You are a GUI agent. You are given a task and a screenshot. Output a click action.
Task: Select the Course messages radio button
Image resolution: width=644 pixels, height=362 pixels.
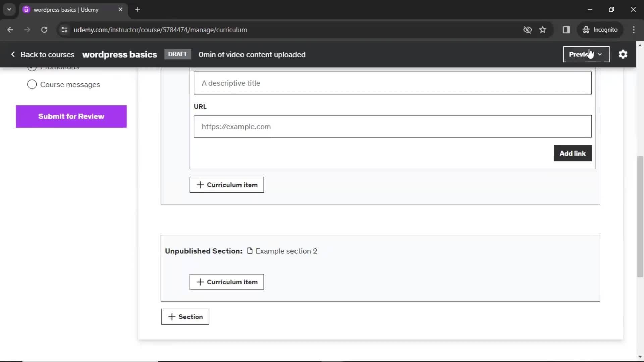pos(32,84)
